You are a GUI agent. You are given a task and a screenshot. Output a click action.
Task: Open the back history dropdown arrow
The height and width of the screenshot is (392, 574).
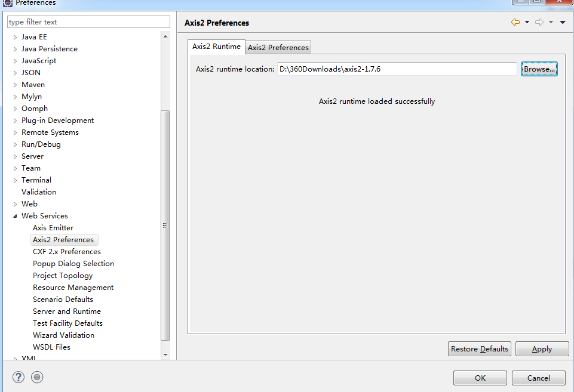click(527, 22)
